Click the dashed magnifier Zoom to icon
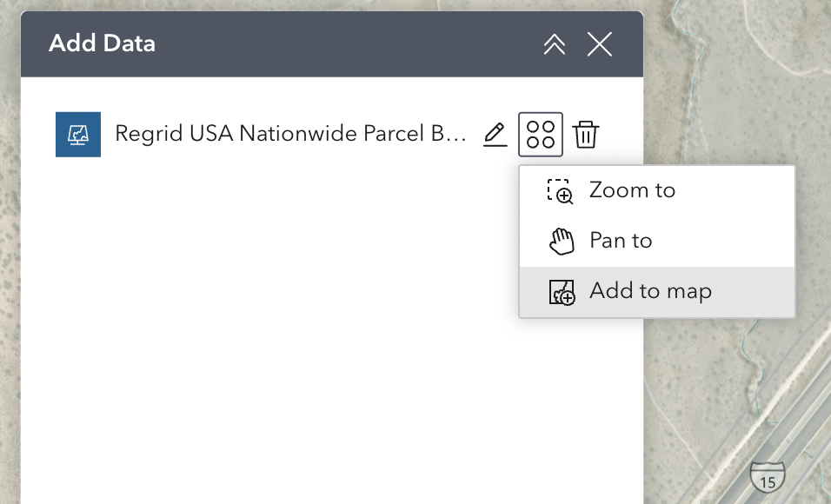The height and width of the screenshot is (504, 831). pyautogui.click(x=560, y=191)
